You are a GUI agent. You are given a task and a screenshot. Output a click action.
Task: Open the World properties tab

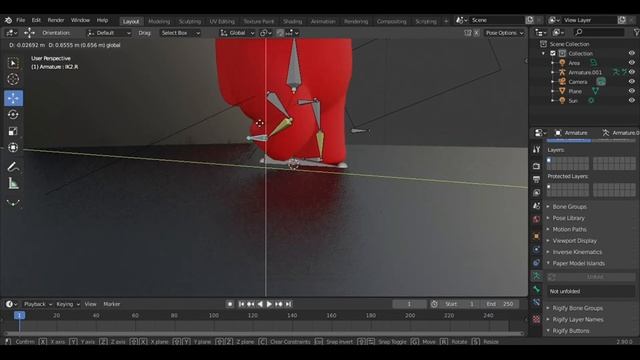[x=536, y=220]
